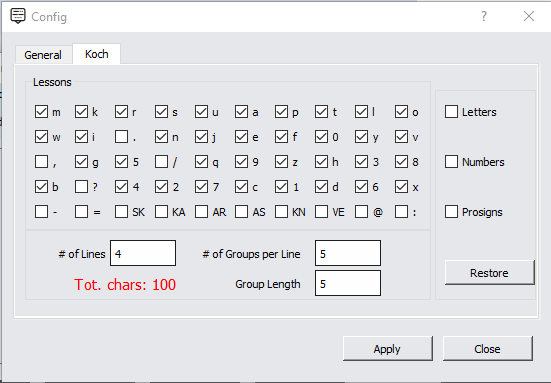
Task: Enable the slash character checkbox
Action: [x=161, y=162]
